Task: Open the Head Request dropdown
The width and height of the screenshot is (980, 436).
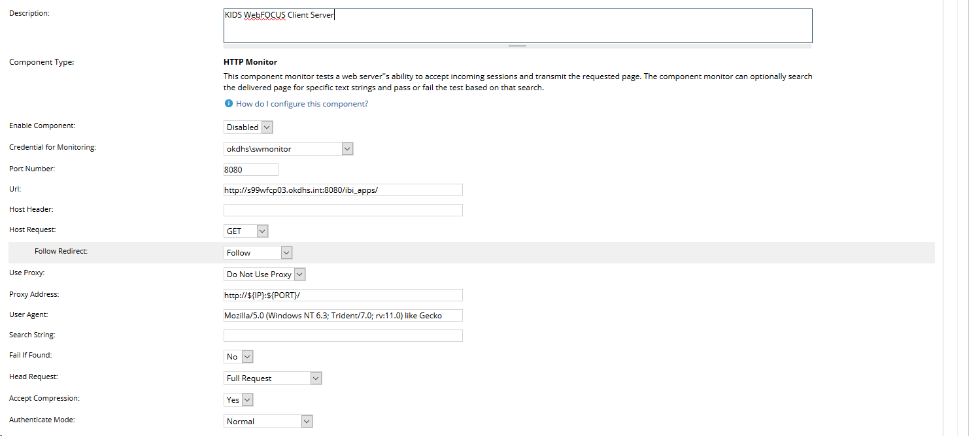Action: (273, 378)
